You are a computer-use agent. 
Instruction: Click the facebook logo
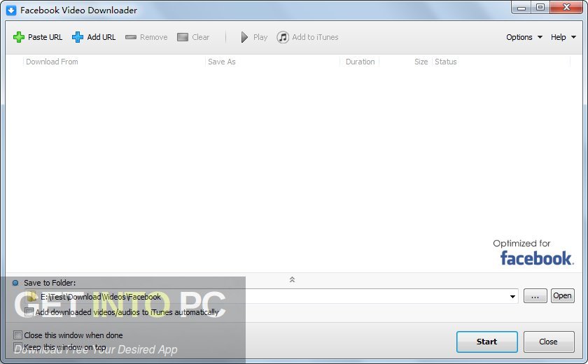[x=537, y=258]
